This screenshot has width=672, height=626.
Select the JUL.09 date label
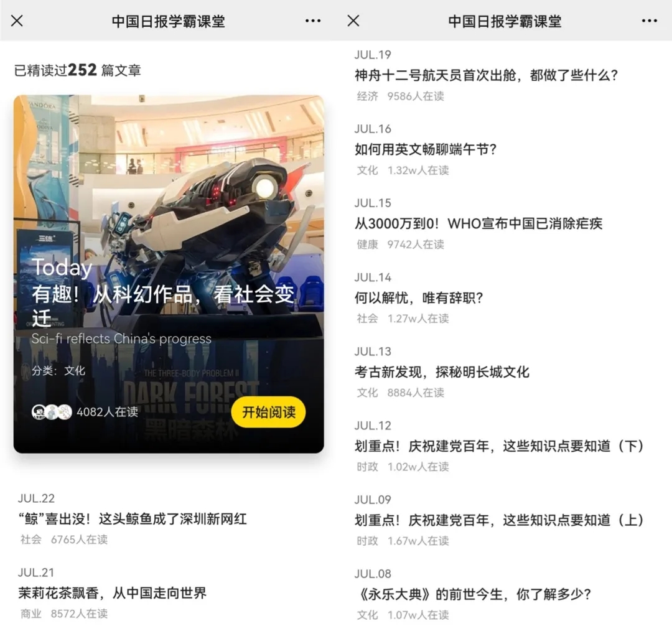tap(373, 500)
